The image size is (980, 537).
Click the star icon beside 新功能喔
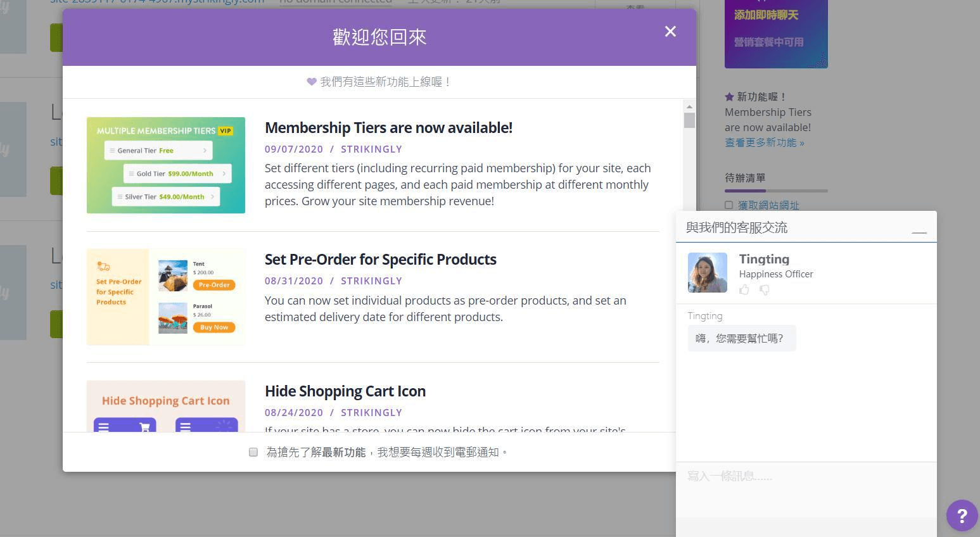pyautogui.click(x=729, y=97)
